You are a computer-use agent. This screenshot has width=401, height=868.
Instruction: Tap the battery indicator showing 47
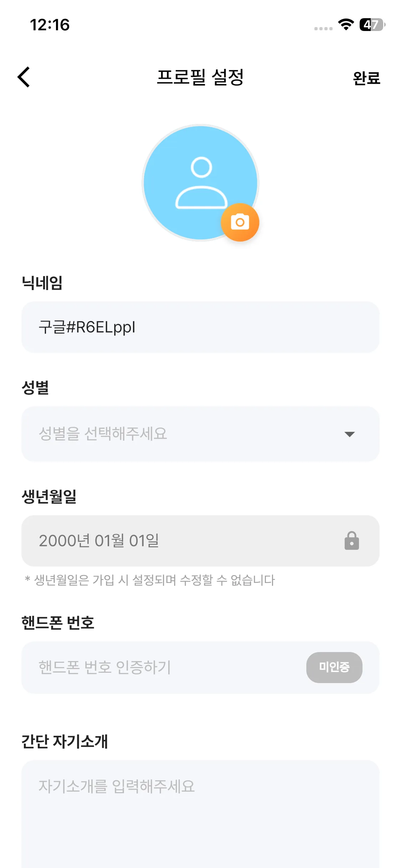pos(372,25)
